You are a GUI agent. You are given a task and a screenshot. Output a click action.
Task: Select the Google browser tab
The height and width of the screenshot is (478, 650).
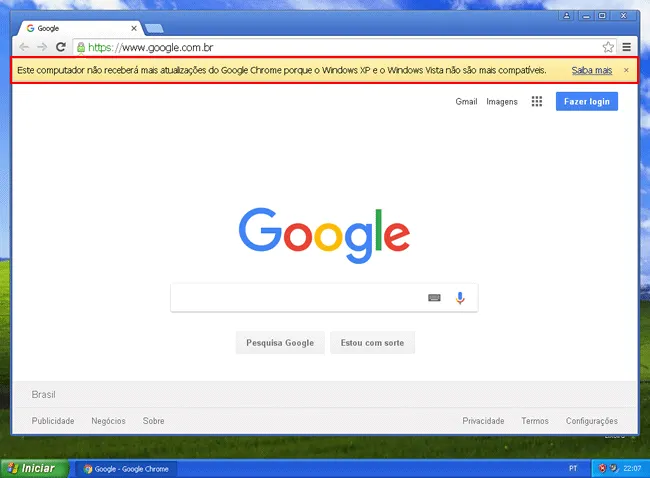coord(80,28)
